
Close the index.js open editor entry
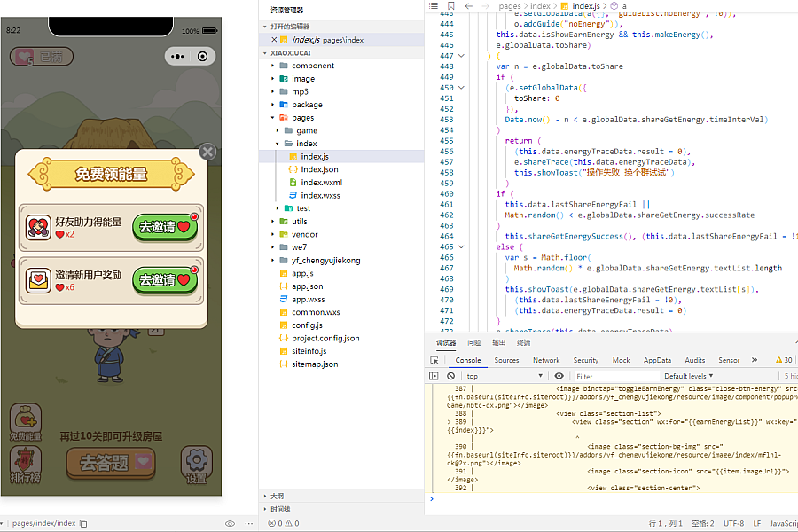pos(274,40)
